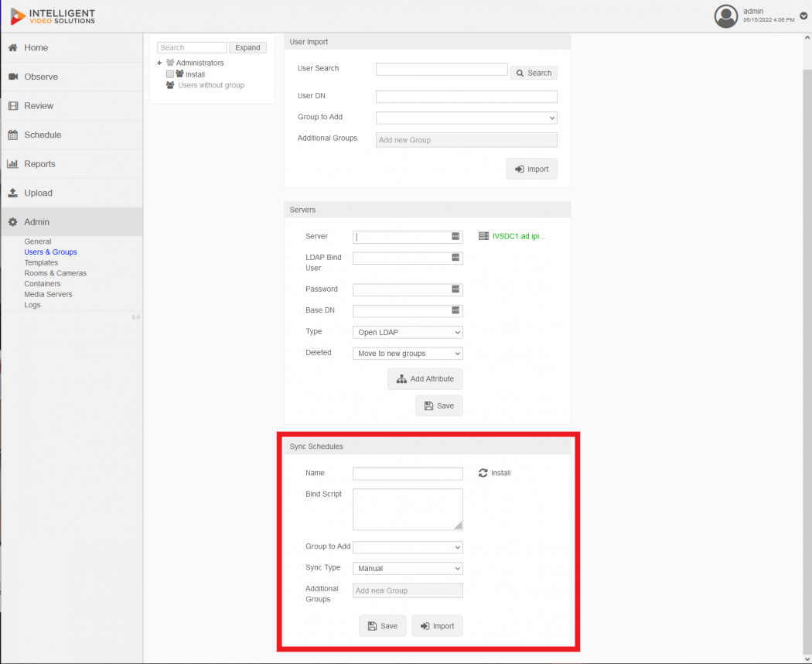Screen dimensions: 812x664
Task: Click autofill icon in LDAP Bind User field
Action: coord(455,258)
